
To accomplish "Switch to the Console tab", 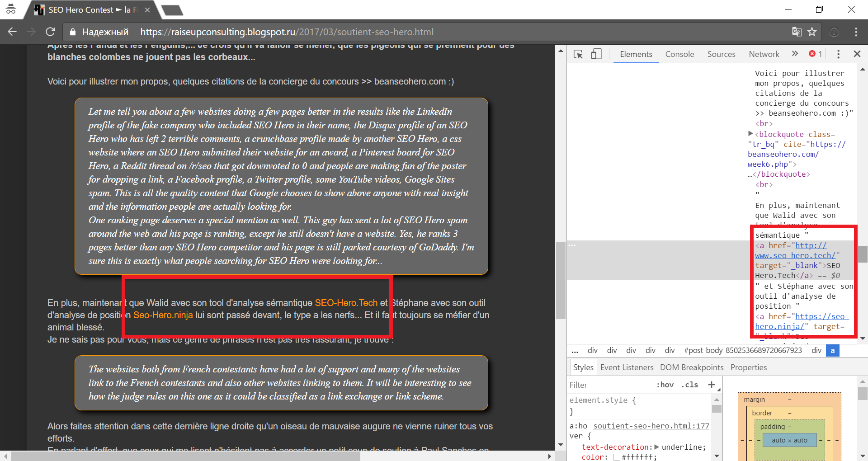I will click(x=679, y=54).
